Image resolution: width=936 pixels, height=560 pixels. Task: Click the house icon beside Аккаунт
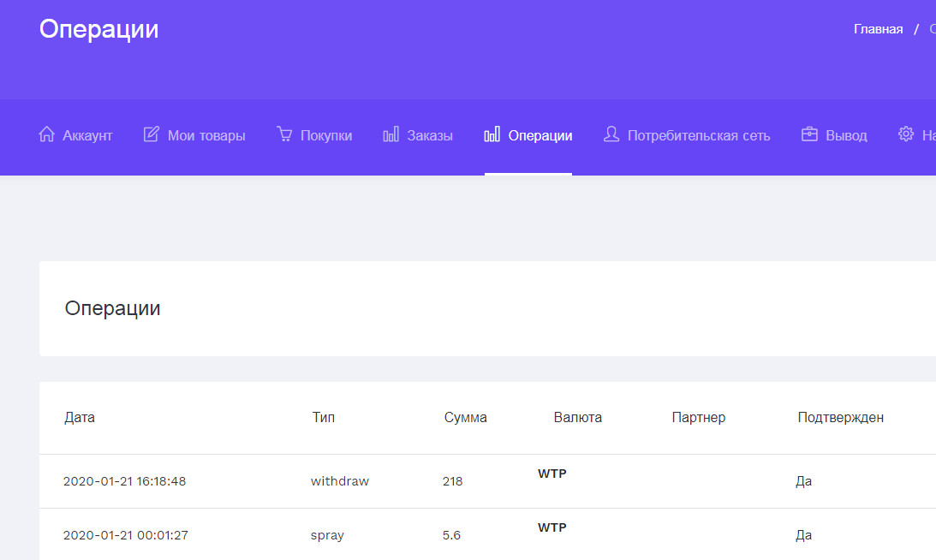(x=47, y=135)
